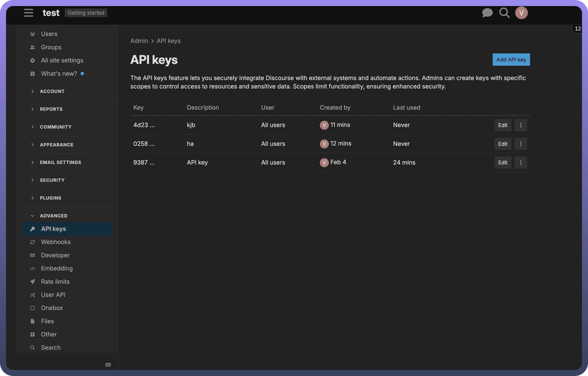The image size is (588, 376).
Task: Open the hamburger sidebar menu
Action: tap(28, 13)
